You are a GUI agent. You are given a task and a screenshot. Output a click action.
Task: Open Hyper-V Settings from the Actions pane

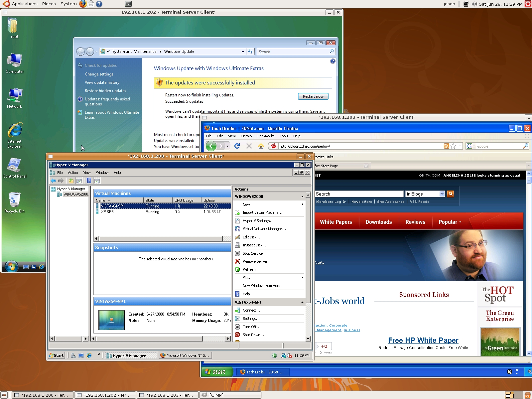click(x=258, y=221)
